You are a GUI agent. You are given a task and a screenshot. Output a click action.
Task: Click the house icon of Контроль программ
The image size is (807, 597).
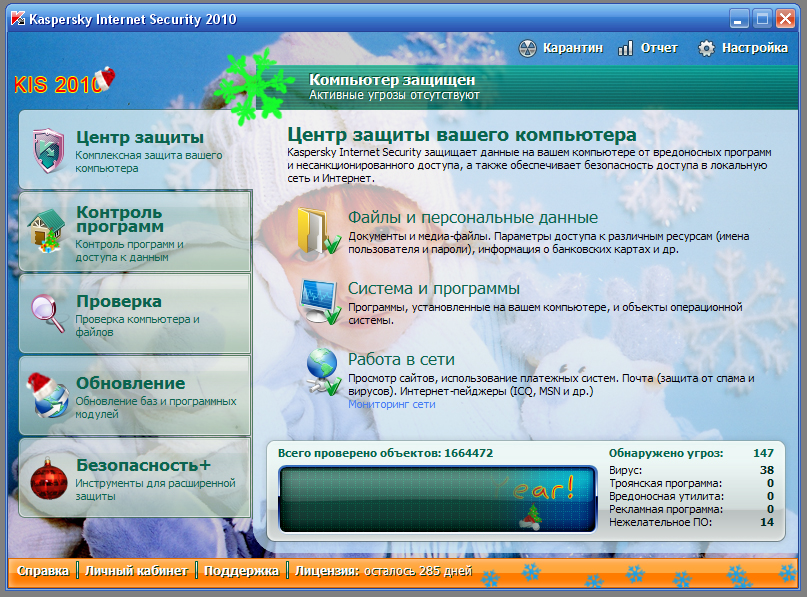tap(47, 230)
